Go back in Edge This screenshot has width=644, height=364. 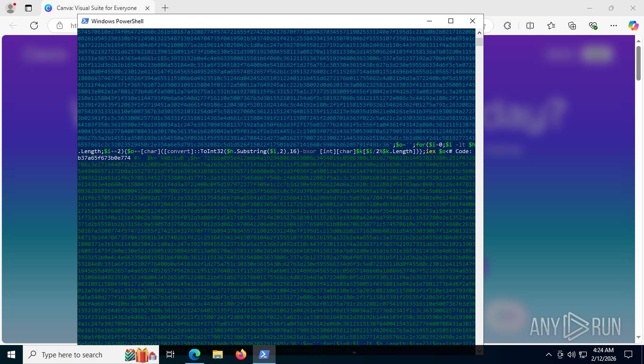pos(13,26)
